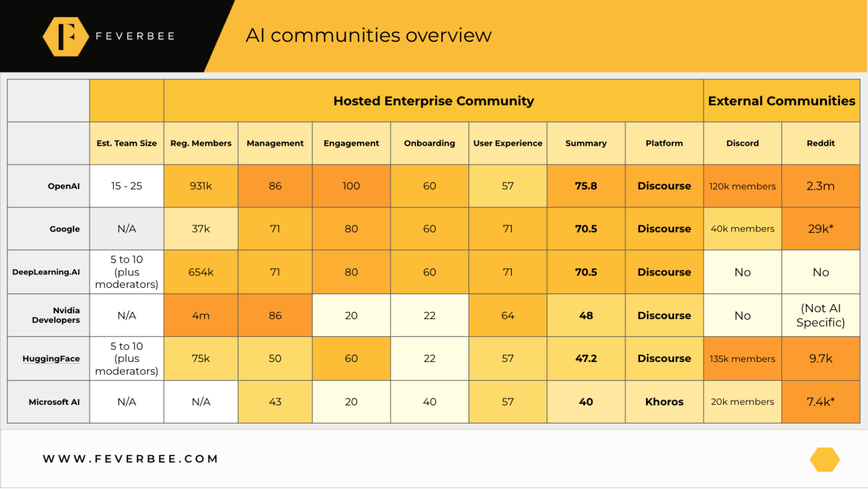The image size is (868, 489).
Task: Click the OpenAI Discourse platform cell
Action: [x=664, y=186]
